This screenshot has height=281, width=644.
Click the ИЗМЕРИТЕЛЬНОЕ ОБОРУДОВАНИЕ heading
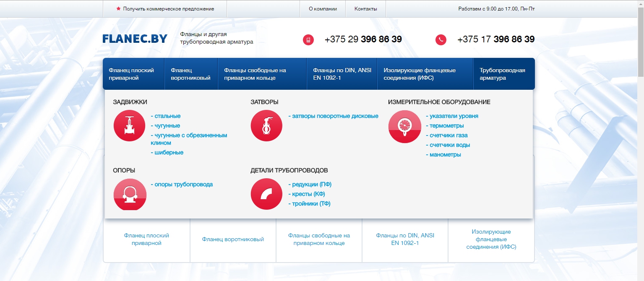click(x=439, y=102)
